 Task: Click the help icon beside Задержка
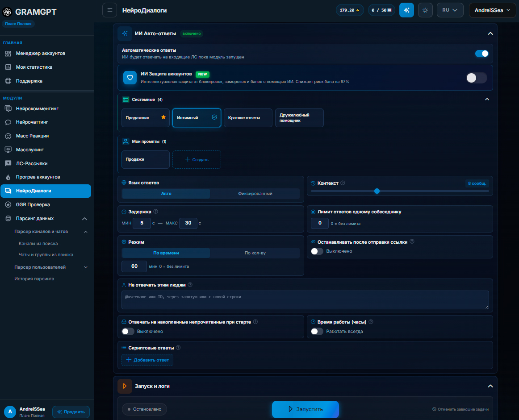pos(155,212)
